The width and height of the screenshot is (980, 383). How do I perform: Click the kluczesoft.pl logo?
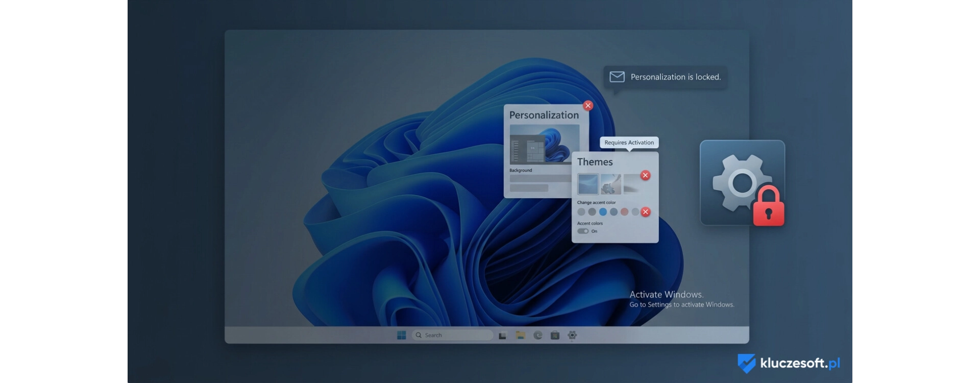(789, 363)
